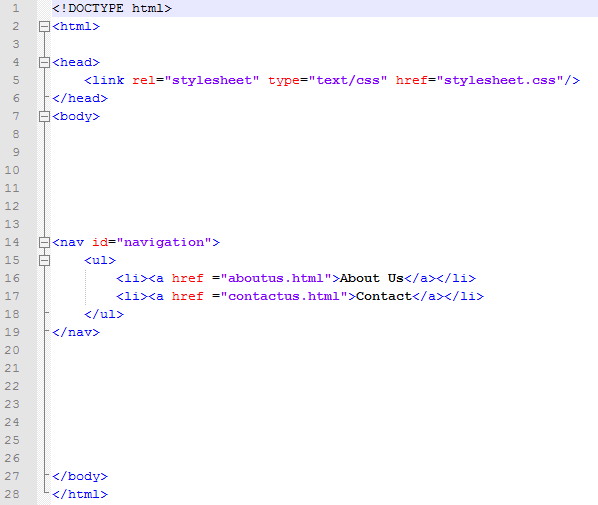Click the navigation id attribute value

164,242
